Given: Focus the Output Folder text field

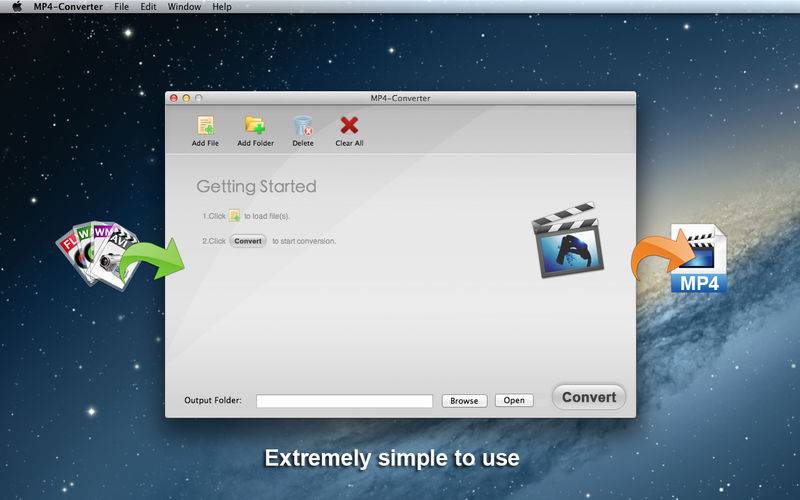Looking at the screenshot, I should click(x=344, y=401).
